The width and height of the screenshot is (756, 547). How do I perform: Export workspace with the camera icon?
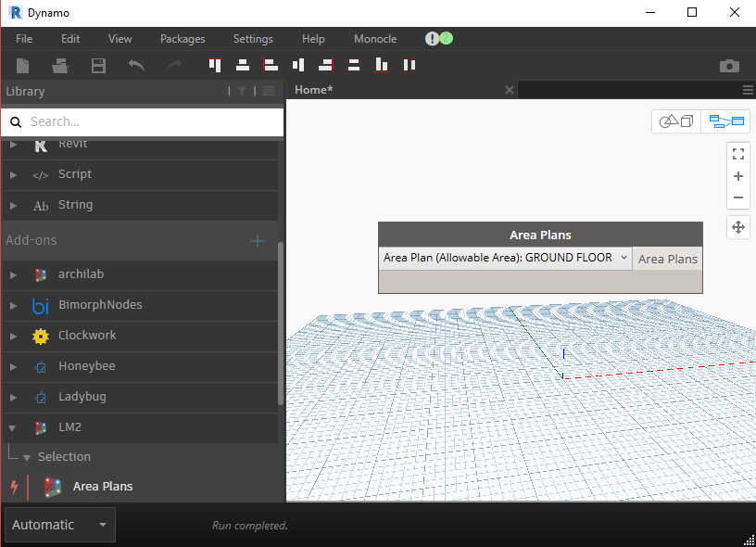point(729,65)
